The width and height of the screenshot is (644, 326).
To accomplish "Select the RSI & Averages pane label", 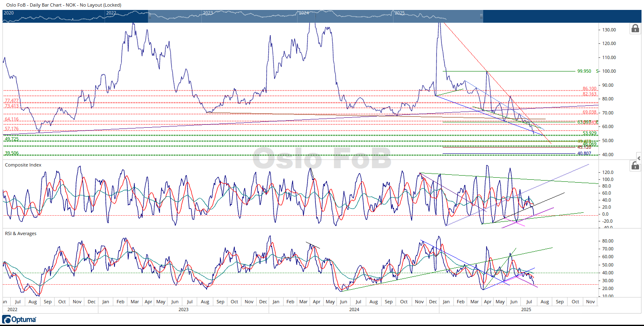I will click(x=21, y=233).
